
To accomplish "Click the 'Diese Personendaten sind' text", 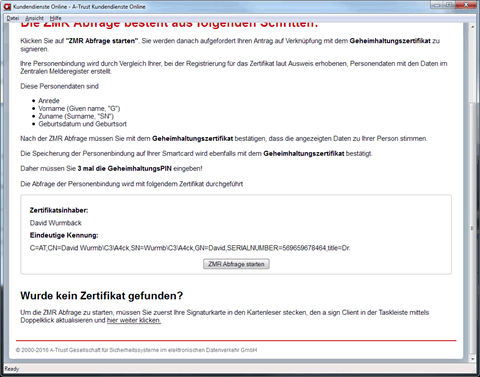I will [59, 86].
